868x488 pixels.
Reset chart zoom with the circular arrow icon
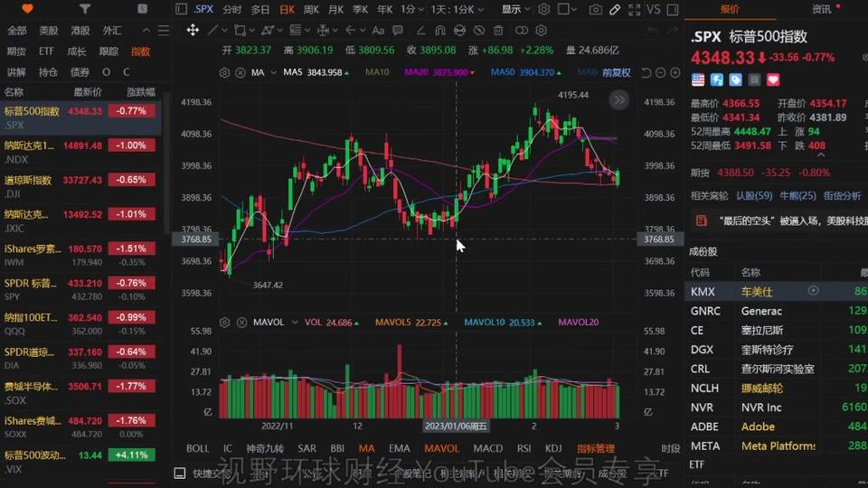coord(646,72)
